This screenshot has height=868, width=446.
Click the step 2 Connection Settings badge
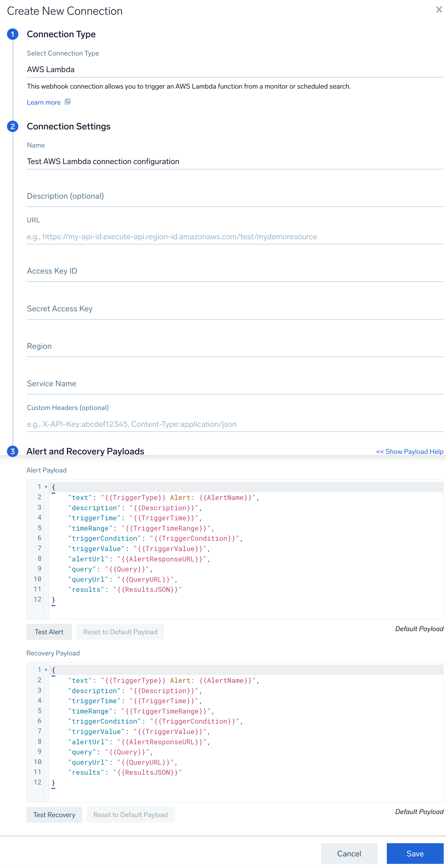tap(12, 126)
